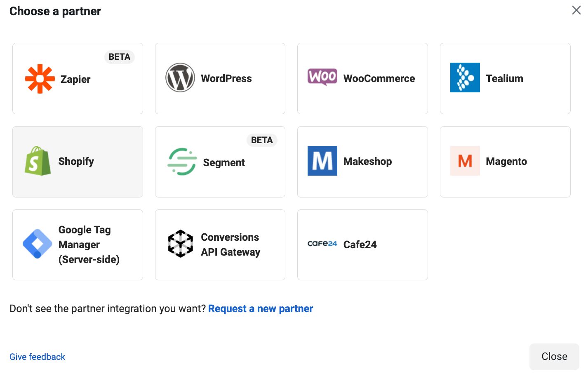Click the Close button

click(554, 357)
